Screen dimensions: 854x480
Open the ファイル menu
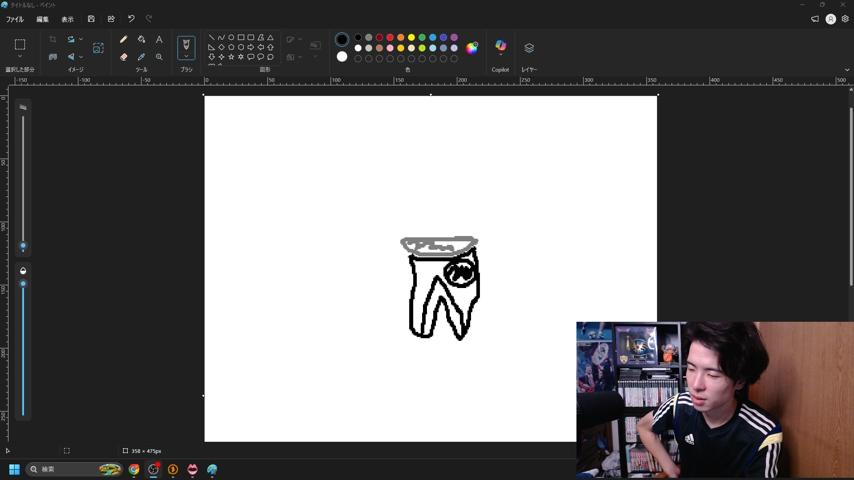pos(15,19)
